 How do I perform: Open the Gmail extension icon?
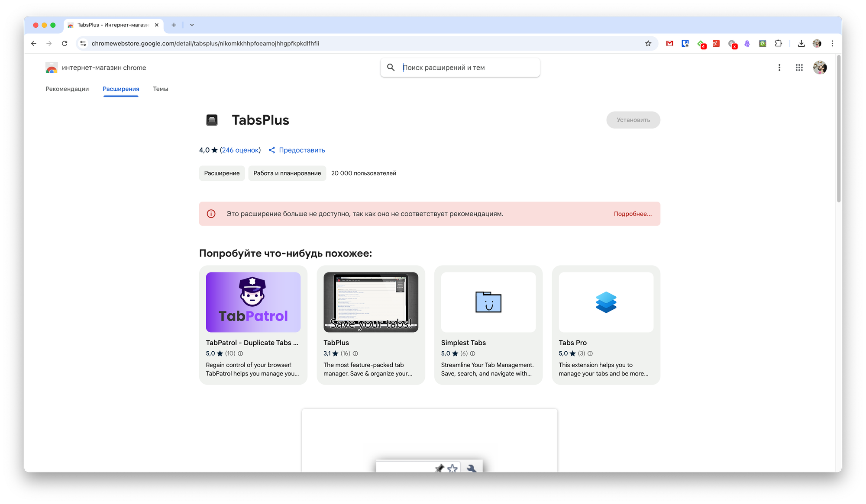pos(669,43)
